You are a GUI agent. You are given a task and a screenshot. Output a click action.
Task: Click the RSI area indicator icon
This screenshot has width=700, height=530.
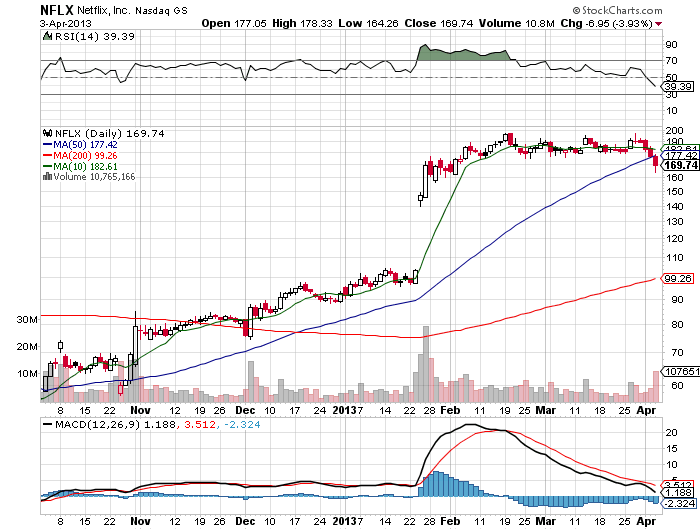click(47, 36)
